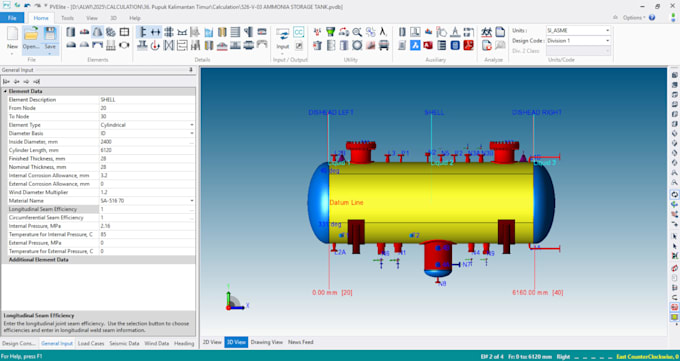
Task: Open the Load Cases tab
Action: (91, 343)
